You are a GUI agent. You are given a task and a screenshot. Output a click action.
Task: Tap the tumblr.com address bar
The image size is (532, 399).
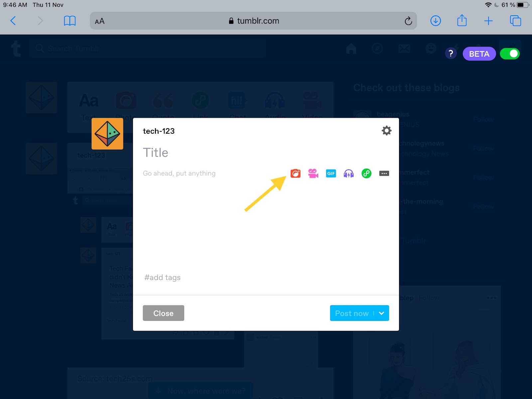(253, 21)
